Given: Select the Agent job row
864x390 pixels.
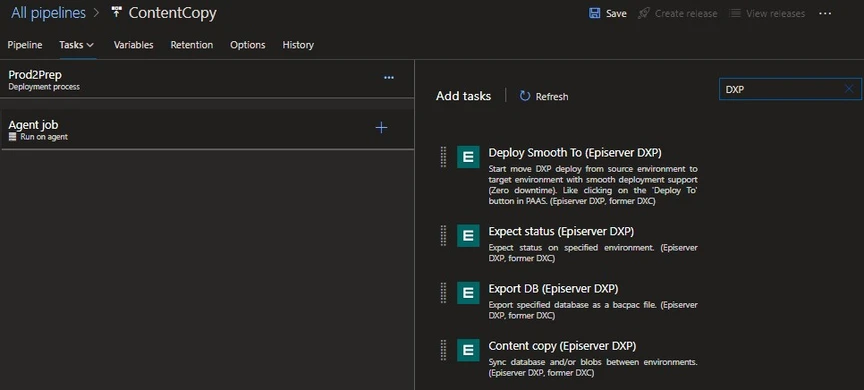Looking at the screenshot, I should click(207, 129).
